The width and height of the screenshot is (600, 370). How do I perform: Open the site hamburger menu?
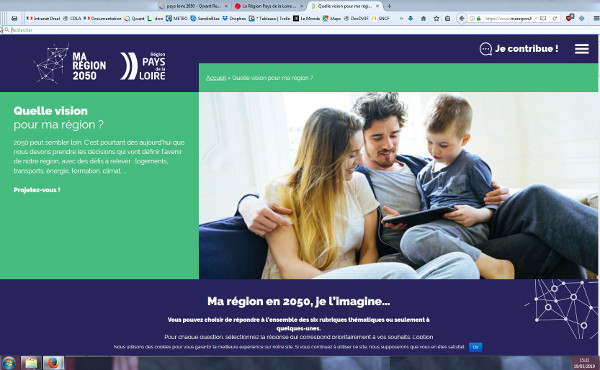click(x=581, y=49)
